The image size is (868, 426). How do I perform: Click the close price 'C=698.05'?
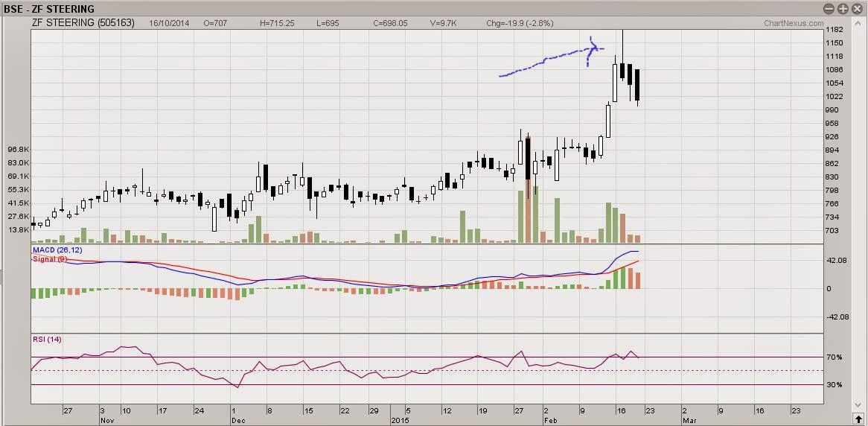tap(390, 24)
